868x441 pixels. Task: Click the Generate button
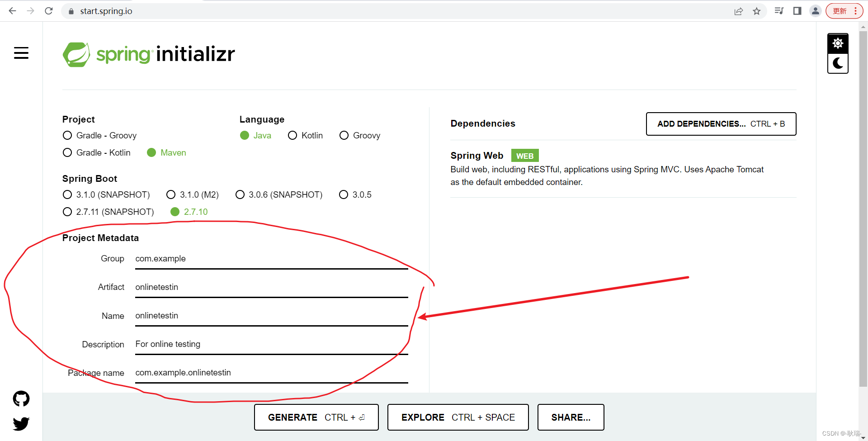316,417
